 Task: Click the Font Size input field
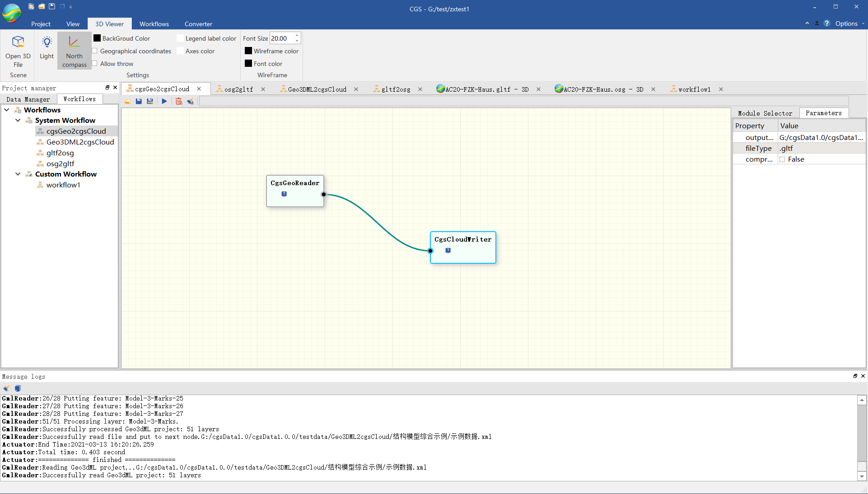point(282,38)
